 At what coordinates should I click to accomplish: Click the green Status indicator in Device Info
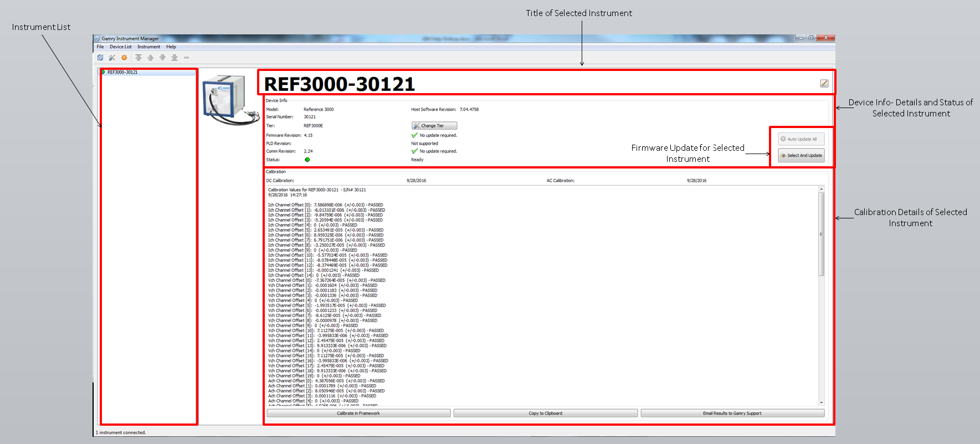pos(307,160)
